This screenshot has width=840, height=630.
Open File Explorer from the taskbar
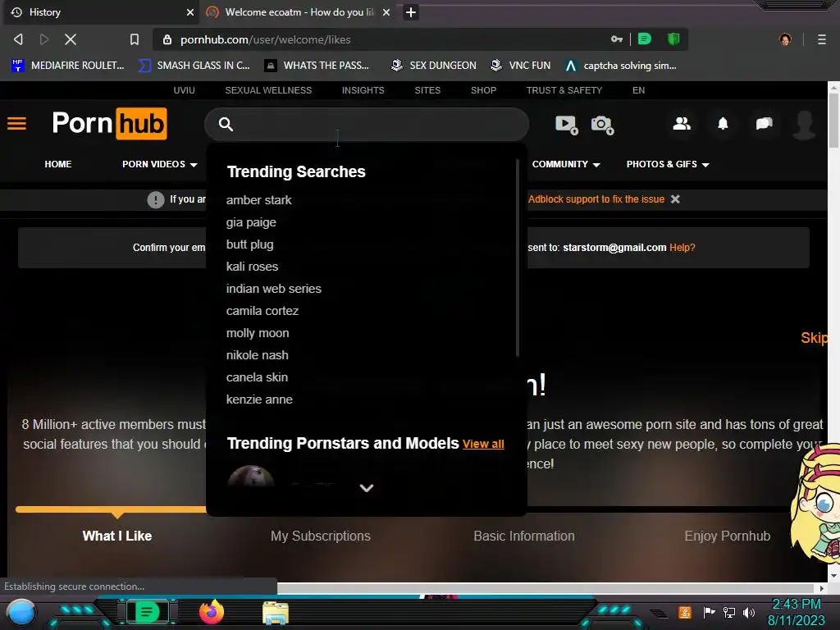pyautogui.click(x=276, y=613)
